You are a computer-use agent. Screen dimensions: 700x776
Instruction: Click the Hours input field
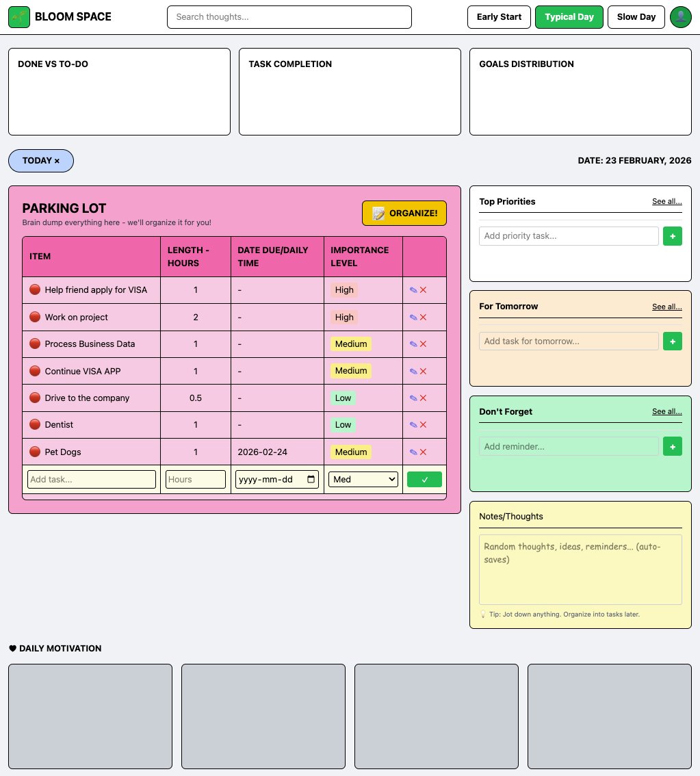[x=196, y=479]
